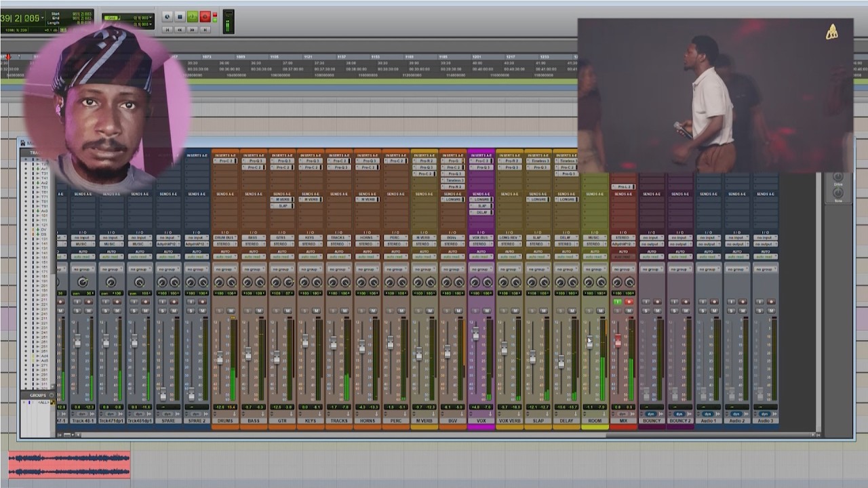Screen dimensions: 868x488
Task: Toggle input monitor on the BOUNCY track
Action: [646, 302]
